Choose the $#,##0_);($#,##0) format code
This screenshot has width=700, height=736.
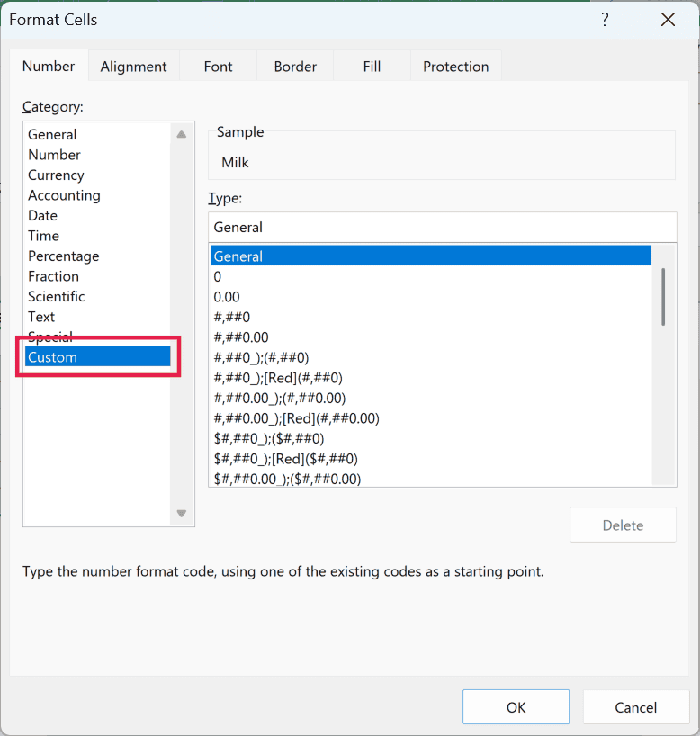click(x=431, y=438)
